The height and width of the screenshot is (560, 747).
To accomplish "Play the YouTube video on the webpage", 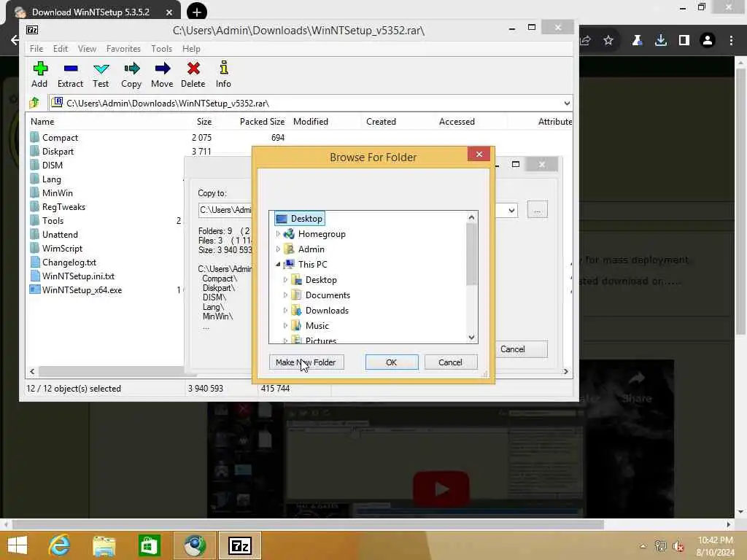I will point(441,489).
